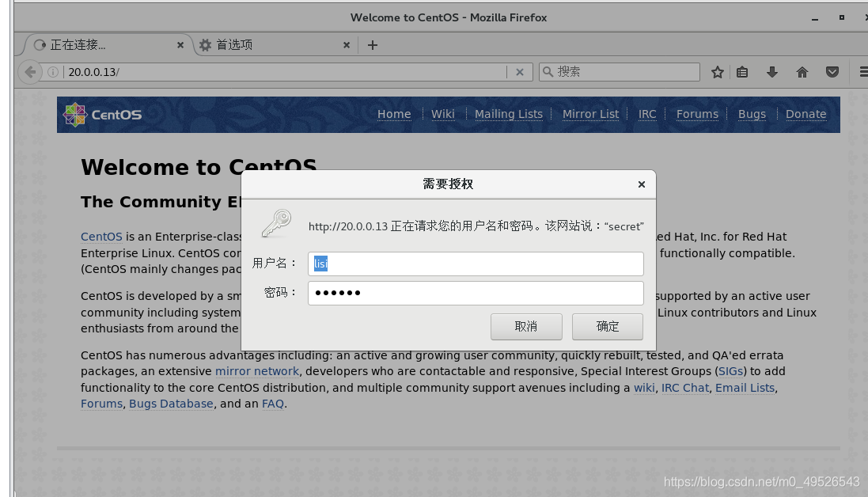Bookmark this page with the star icon
This screenshot has height=497, width=868.
point(718,72)
